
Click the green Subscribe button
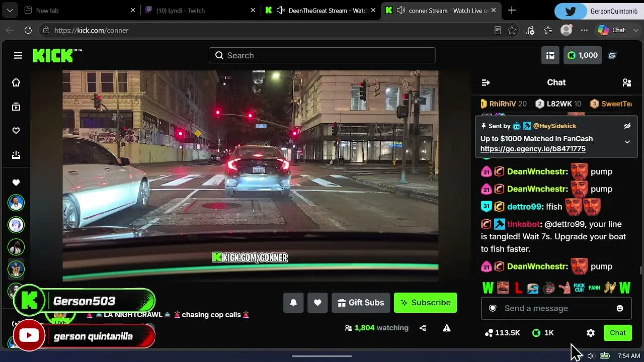coord(425,303)
